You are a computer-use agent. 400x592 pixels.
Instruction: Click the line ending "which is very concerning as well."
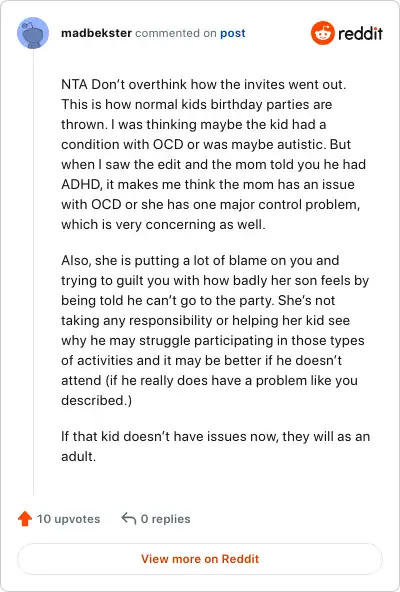[163, 225]
